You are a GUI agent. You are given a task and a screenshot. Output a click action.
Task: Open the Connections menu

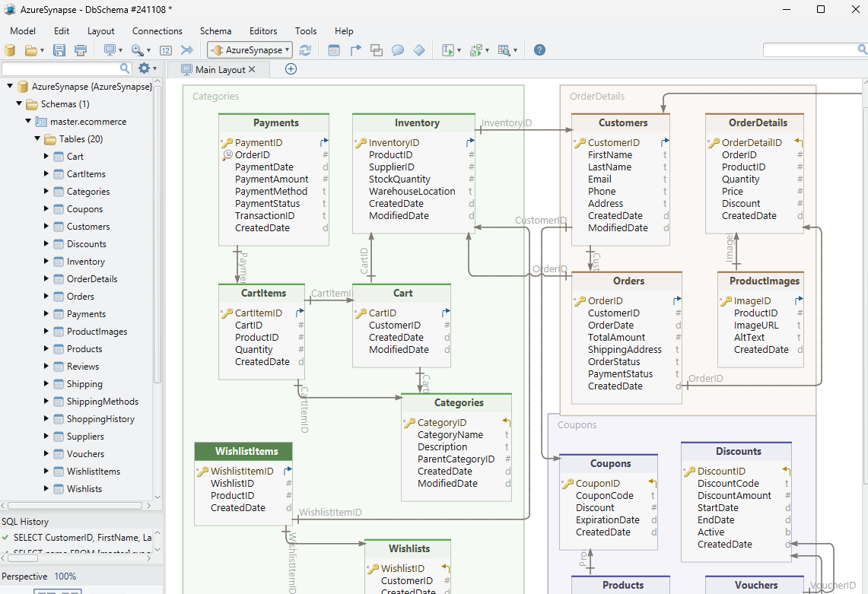pos(157,31)
